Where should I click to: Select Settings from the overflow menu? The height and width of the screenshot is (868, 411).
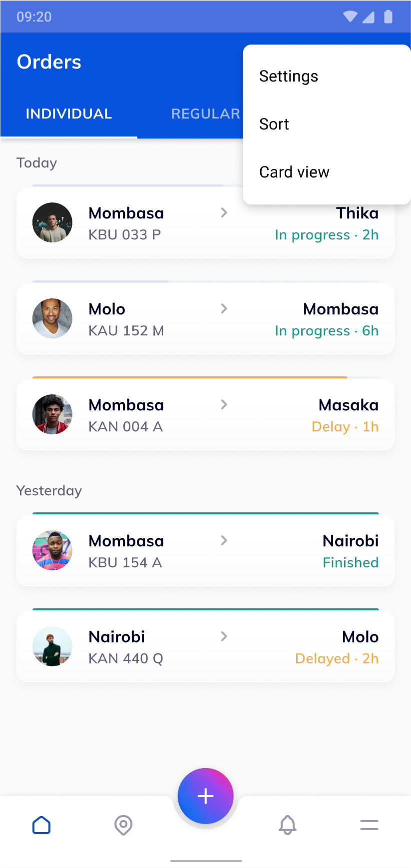[289, 76]
